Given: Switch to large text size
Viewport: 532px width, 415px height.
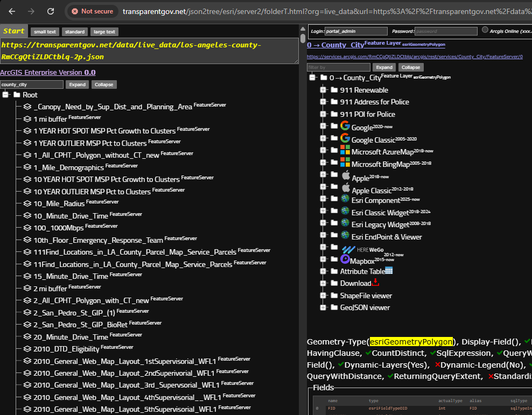Looking at the screenshot, I should (x=104, y=32).
